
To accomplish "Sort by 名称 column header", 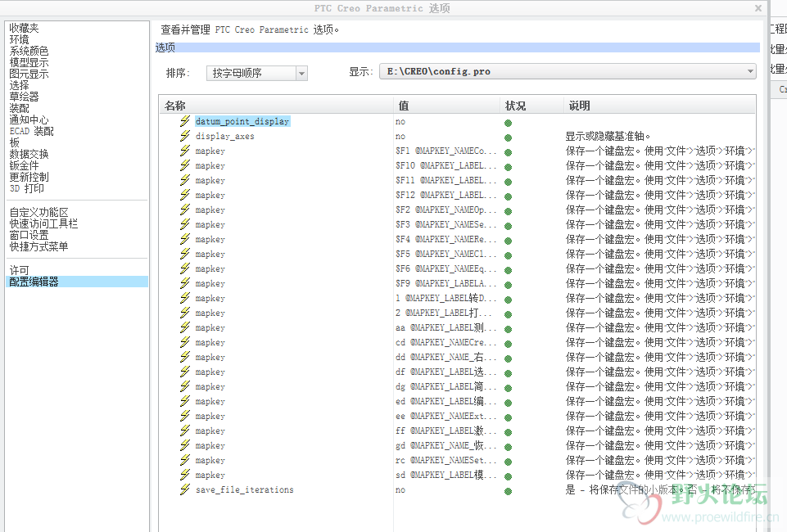I will [276, 106].
